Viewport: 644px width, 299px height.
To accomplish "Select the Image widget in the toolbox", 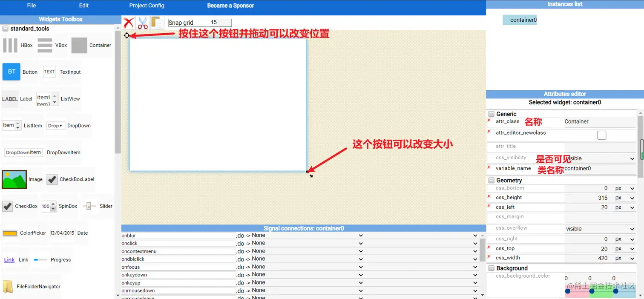I will 14,179.
